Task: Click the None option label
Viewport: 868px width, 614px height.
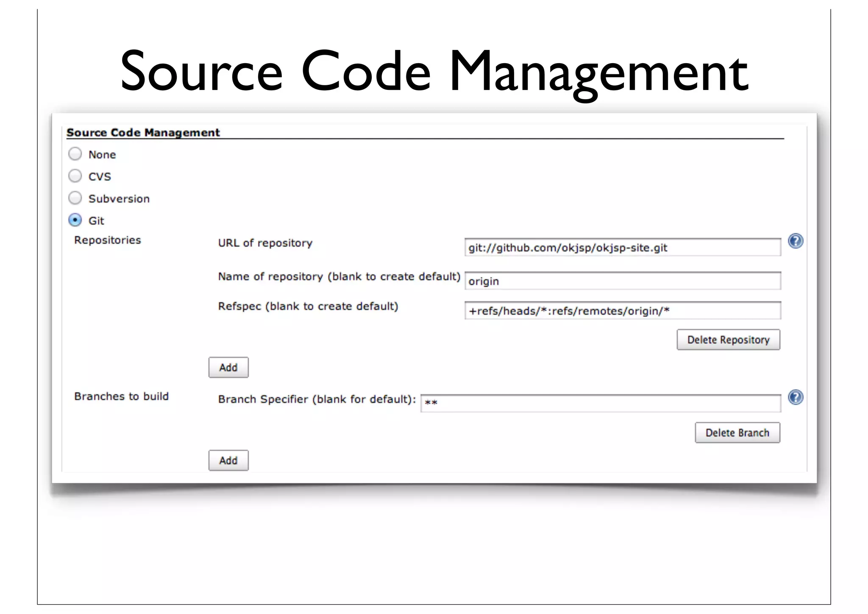Action: tap(102, 155)
